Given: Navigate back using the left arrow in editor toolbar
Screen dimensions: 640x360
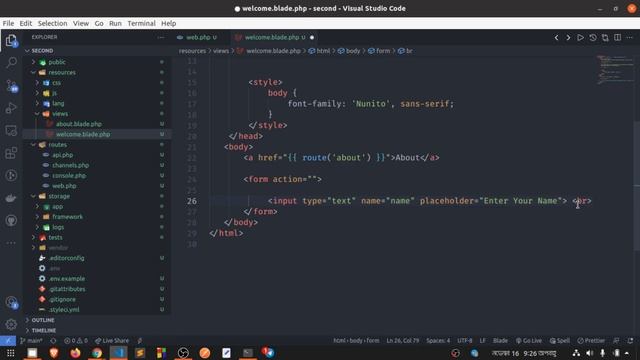Looking at the screenshot, I should coord(556,38).
